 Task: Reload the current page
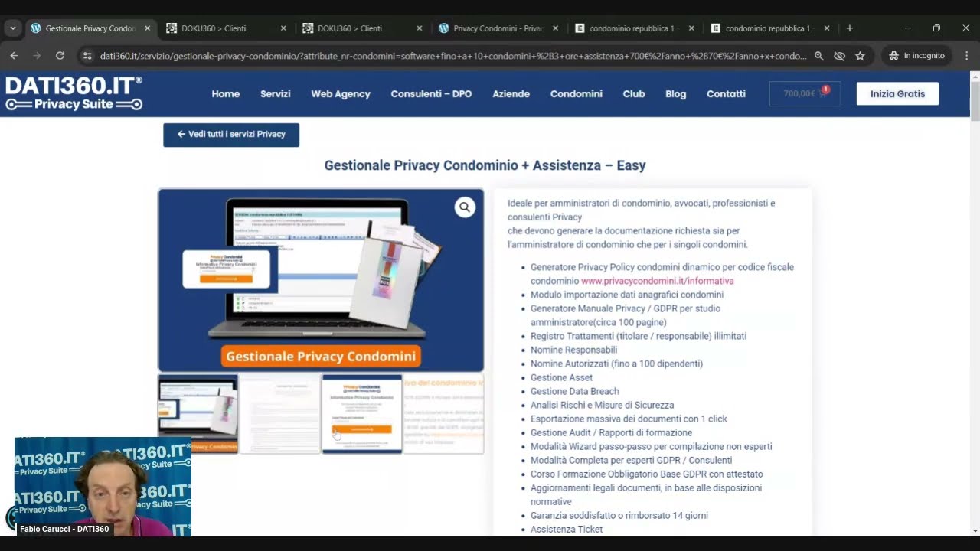60,56
